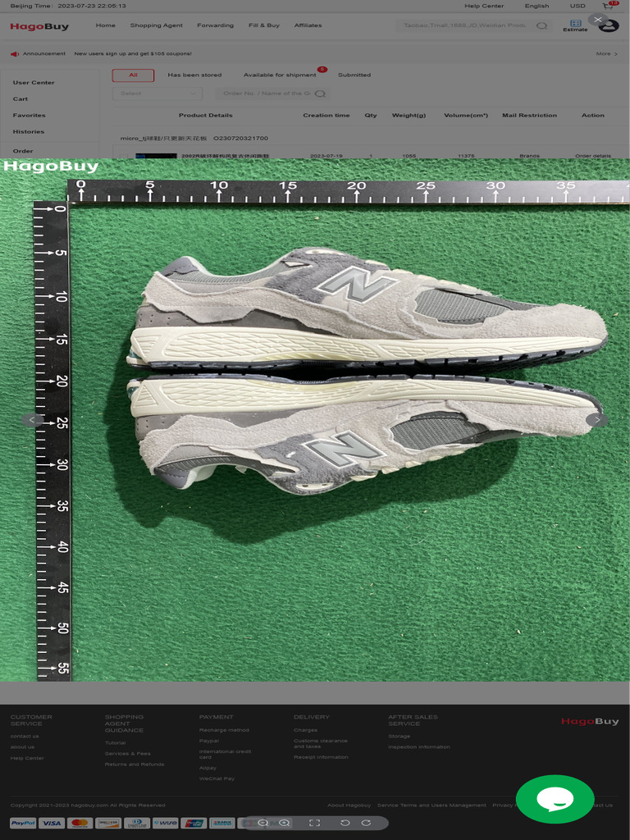Zoom in on the preview image
The height and width of the screenshot is (840, 630).
(285, 823)
